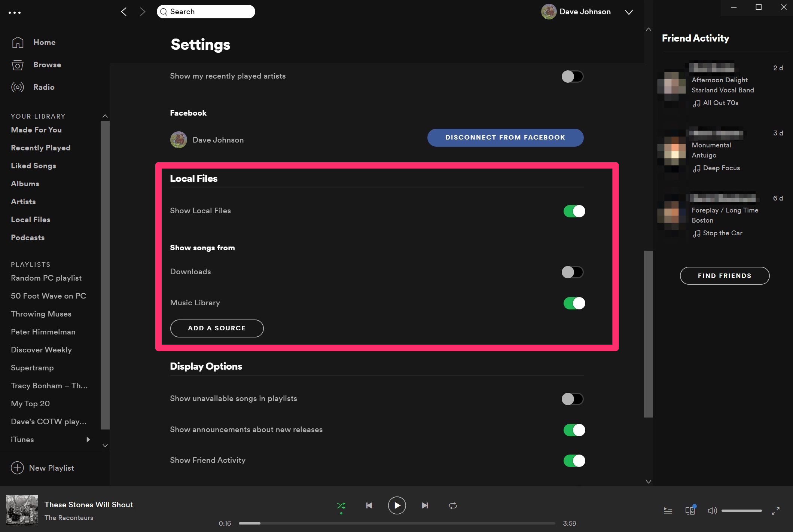Click the skip to next track icon
793x532 pixels.
point(424,505)
